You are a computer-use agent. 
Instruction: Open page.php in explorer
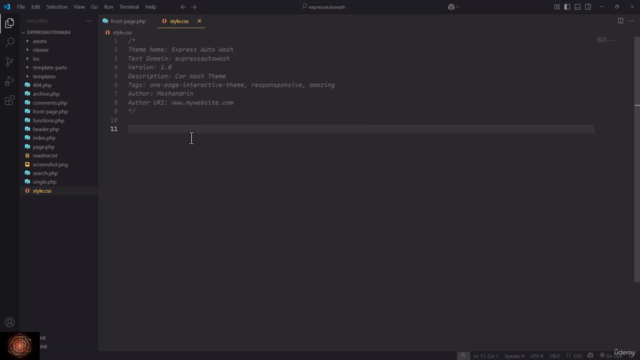click(44, 147)
